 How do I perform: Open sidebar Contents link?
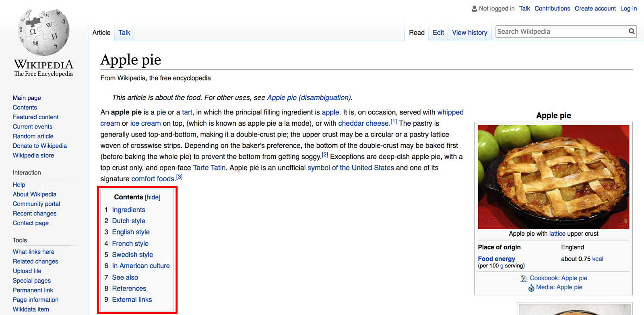pyautogui.click(x=25, y=108)
